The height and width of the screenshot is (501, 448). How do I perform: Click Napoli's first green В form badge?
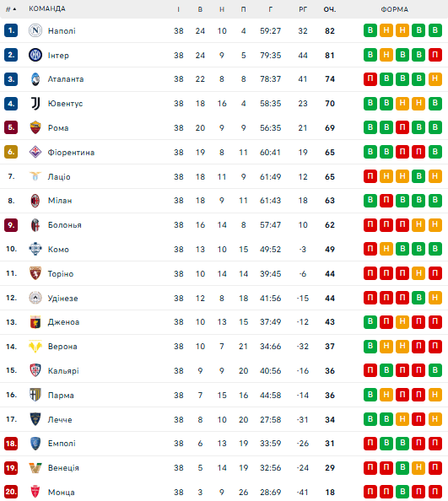[x=370, y=30]
